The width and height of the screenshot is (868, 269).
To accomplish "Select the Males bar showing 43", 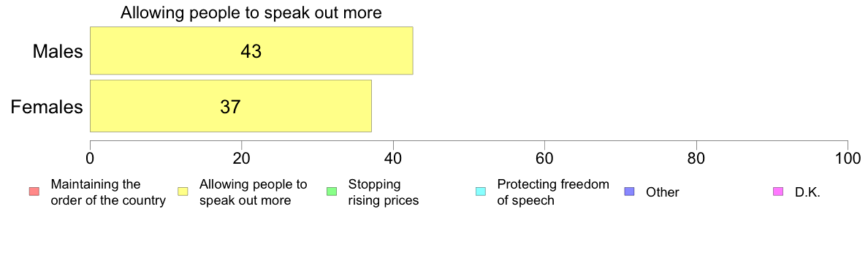I will click(x=251, y=50).
